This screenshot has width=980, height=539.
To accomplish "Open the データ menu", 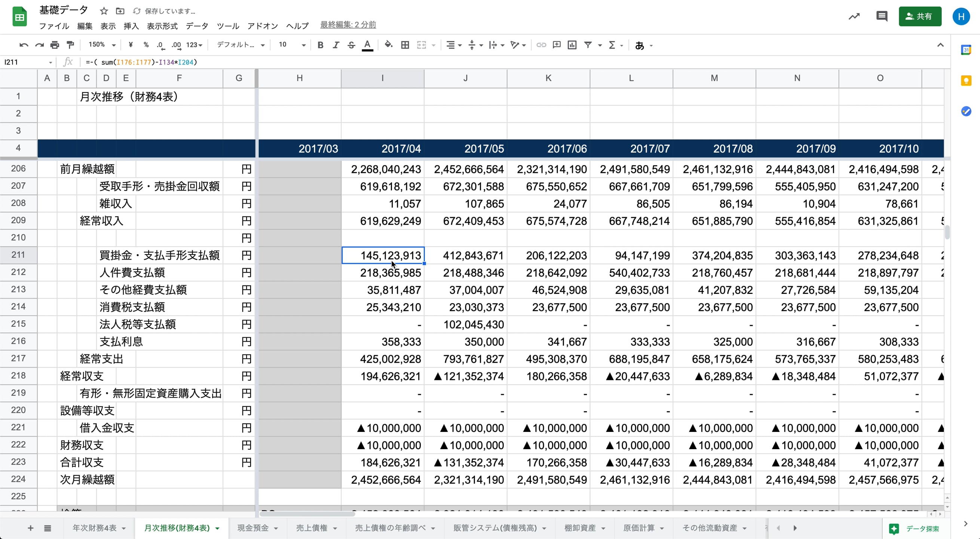I will pyautogui.click(x=197, y=26).
